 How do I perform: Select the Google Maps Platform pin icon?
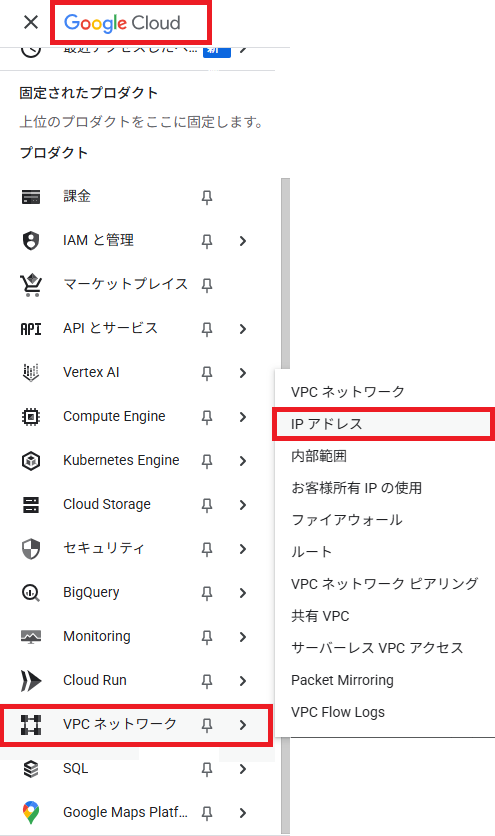[31, 813]
